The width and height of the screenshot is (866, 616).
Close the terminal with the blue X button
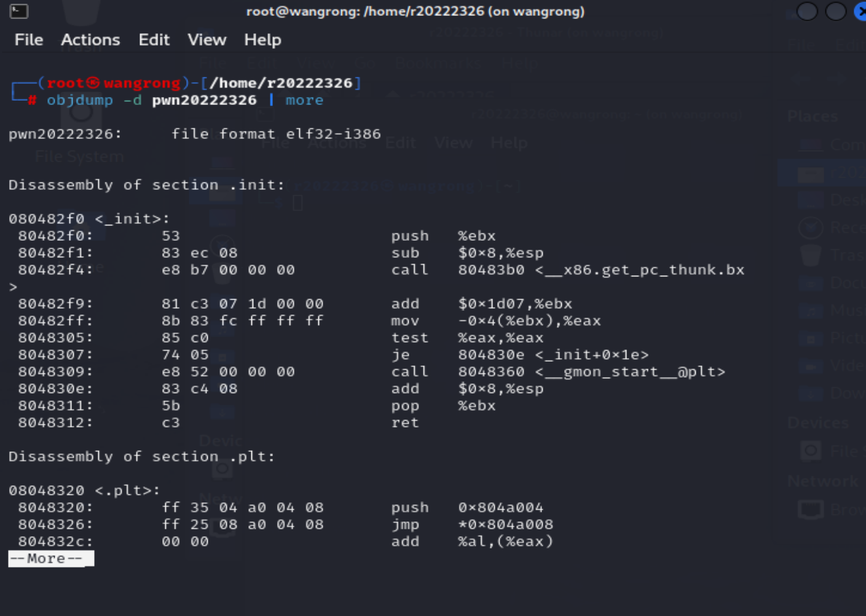tap(860, 11)
